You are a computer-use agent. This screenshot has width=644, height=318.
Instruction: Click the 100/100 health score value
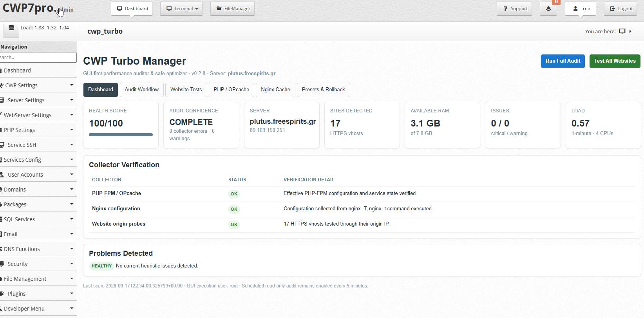tap(106, 123)
